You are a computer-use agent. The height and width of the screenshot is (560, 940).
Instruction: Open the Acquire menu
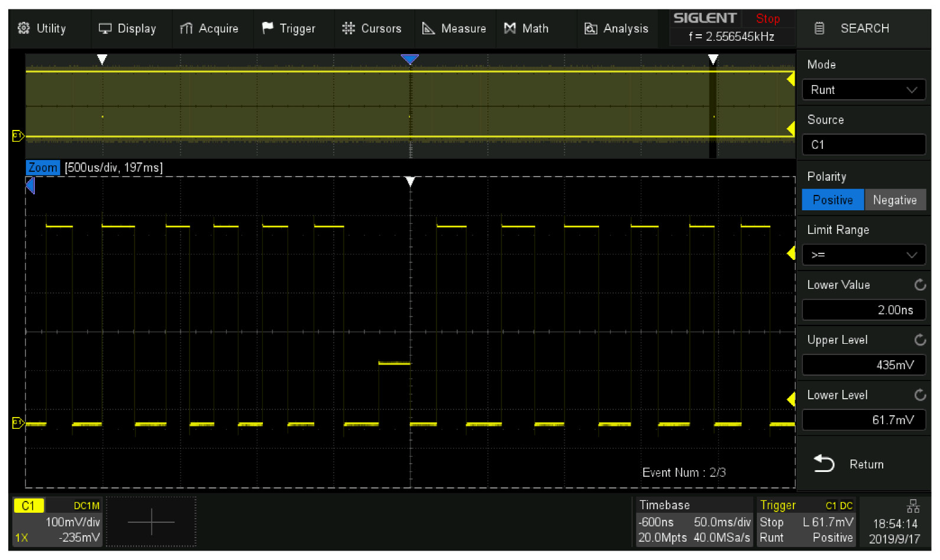[209, 28]
